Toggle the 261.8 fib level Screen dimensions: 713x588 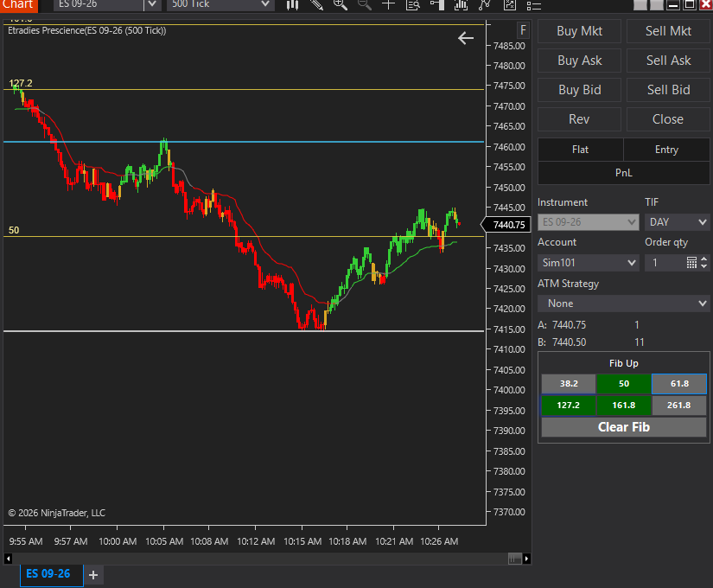click(679, 405)
